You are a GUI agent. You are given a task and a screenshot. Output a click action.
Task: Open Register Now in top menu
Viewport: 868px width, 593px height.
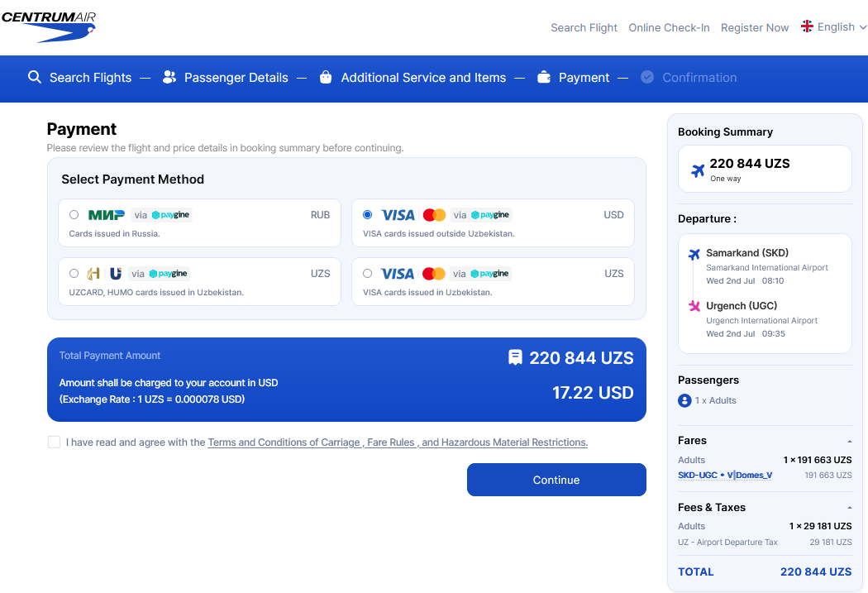point(755,27)
